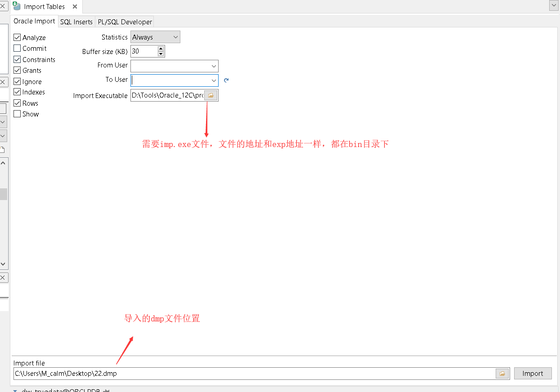Open file browser for Import file

pos(502,374)
